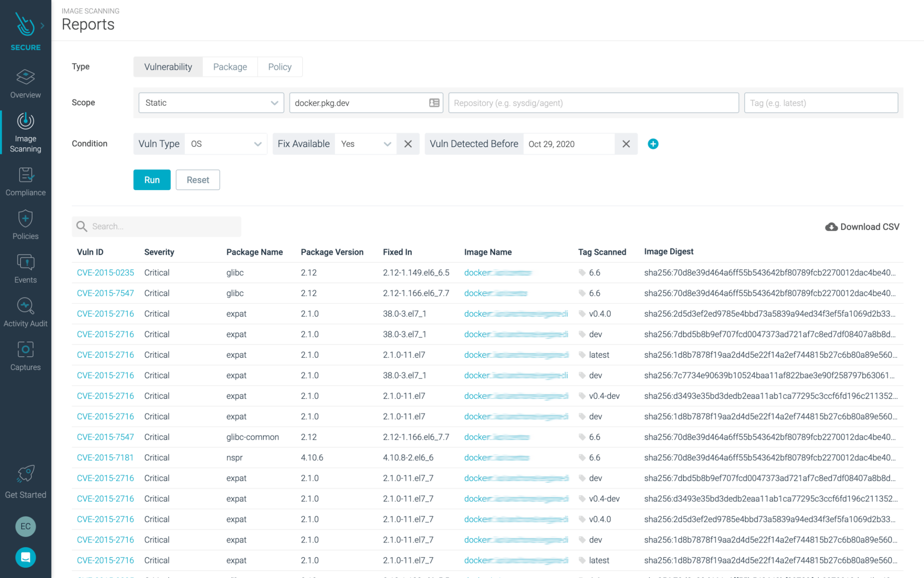Click the package name glibc-common
The width and height of the screenshot is (924, 578).
[x=253, y=437]
